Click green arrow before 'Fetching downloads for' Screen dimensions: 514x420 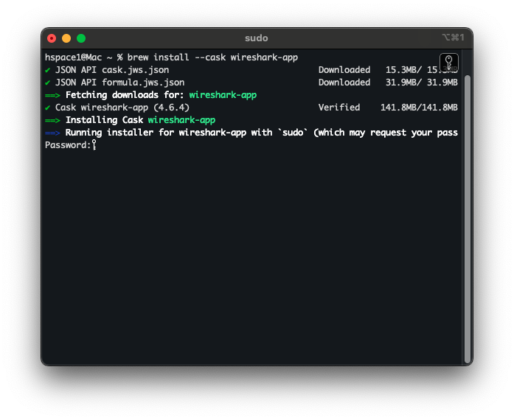(53, 95)
